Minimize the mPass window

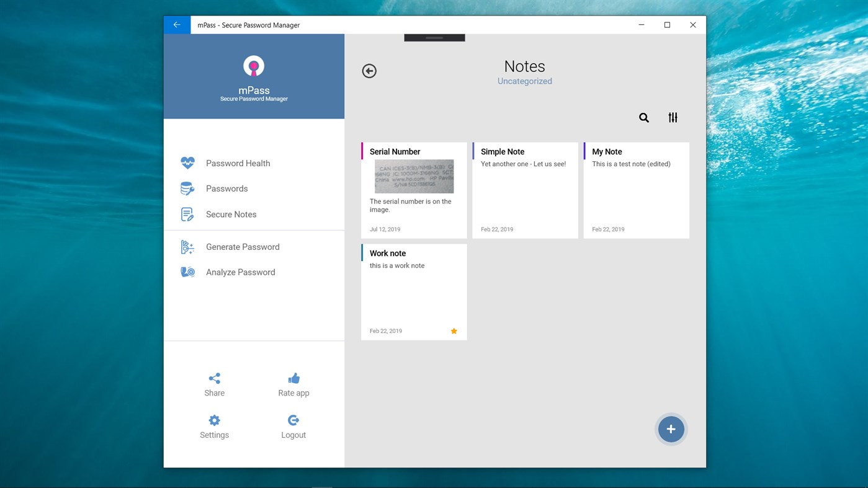pyautogui.click(x=642, y=25)
